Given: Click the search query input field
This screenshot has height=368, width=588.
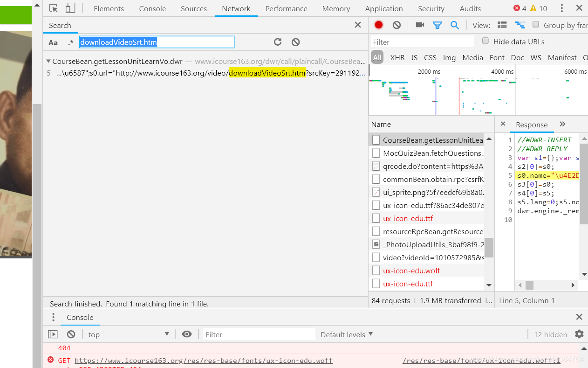Looking at the screenshot, I should [x=157, y=42].
